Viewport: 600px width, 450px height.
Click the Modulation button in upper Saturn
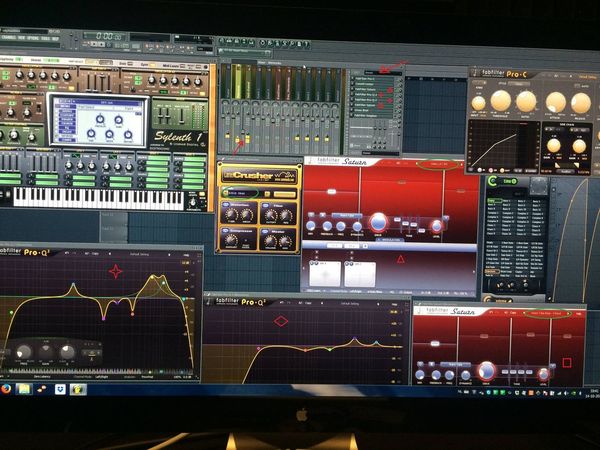tap(390, 240)
